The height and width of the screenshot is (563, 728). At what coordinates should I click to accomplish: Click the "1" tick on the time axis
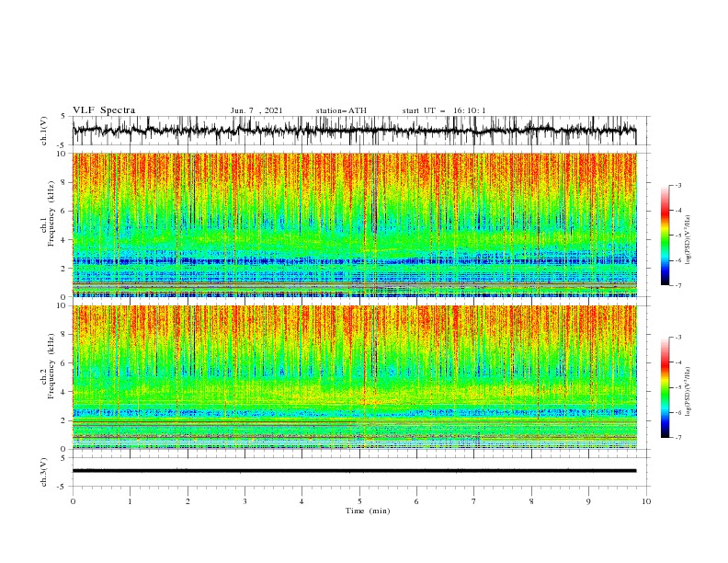point(130,501)
